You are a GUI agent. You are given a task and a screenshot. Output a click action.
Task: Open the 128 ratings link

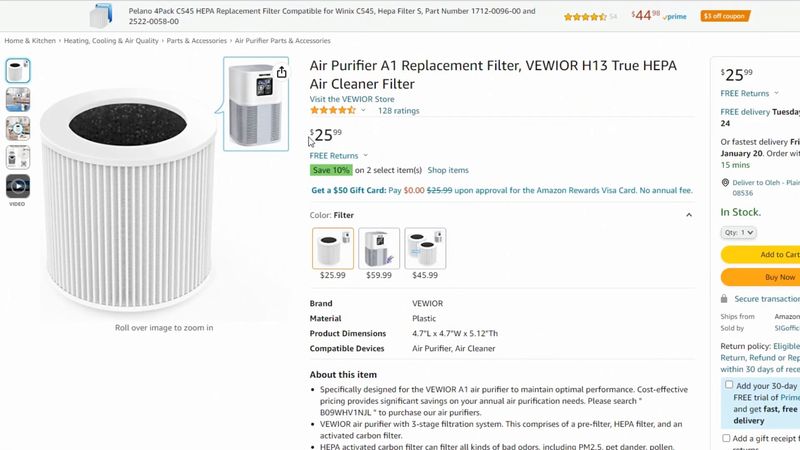tap(398, 111)
